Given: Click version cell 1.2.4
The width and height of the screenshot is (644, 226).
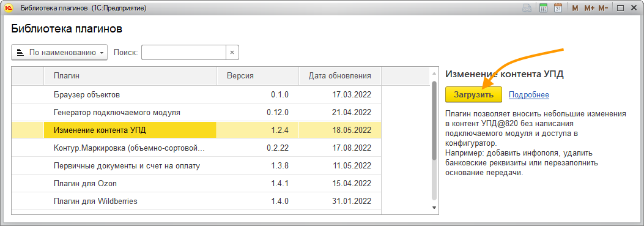Looking at the screenshot, I should point(257,130).
